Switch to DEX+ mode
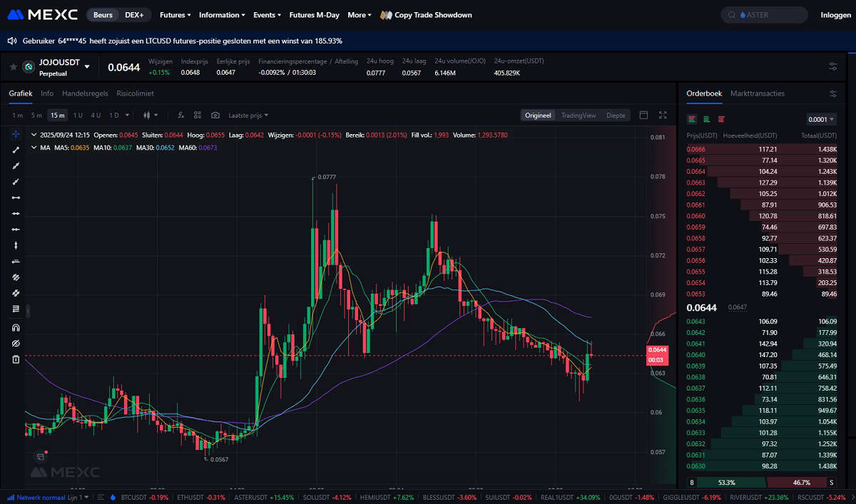Screen dimensions: 856x504 coord(133,15)
